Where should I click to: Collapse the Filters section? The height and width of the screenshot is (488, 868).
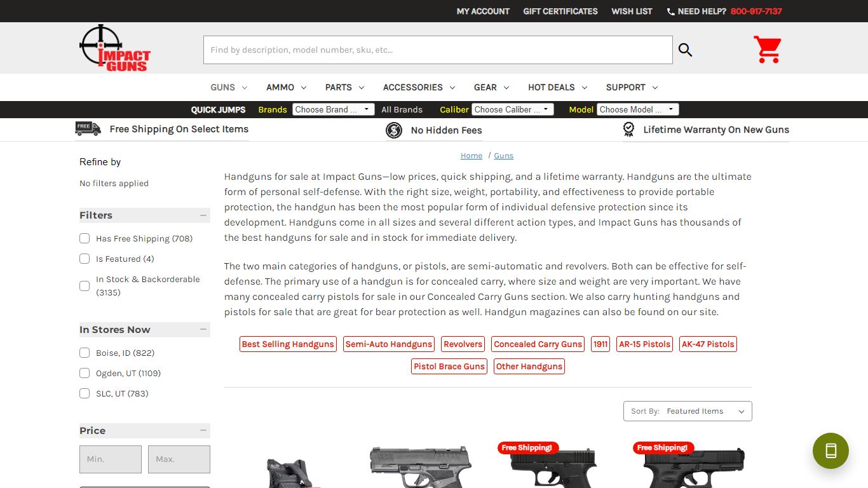(203, 215)
